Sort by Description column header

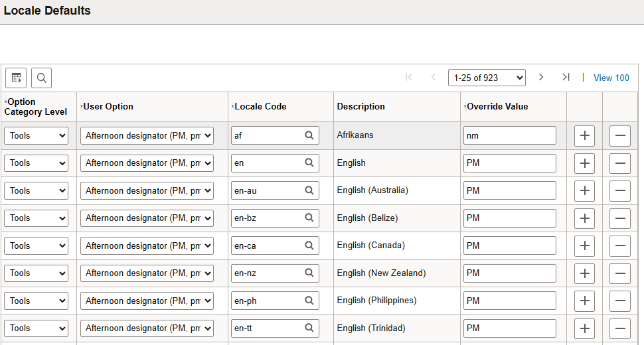[x=361, y=107]
